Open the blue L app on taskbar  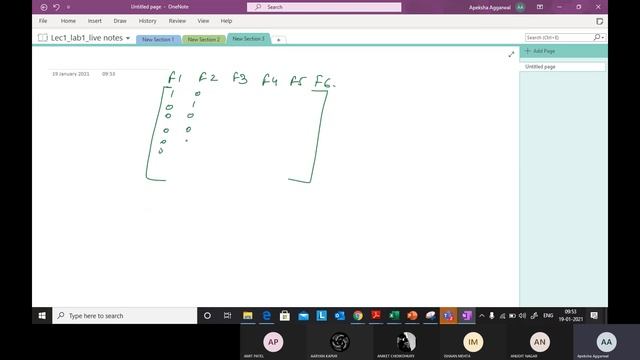[322, 316]
